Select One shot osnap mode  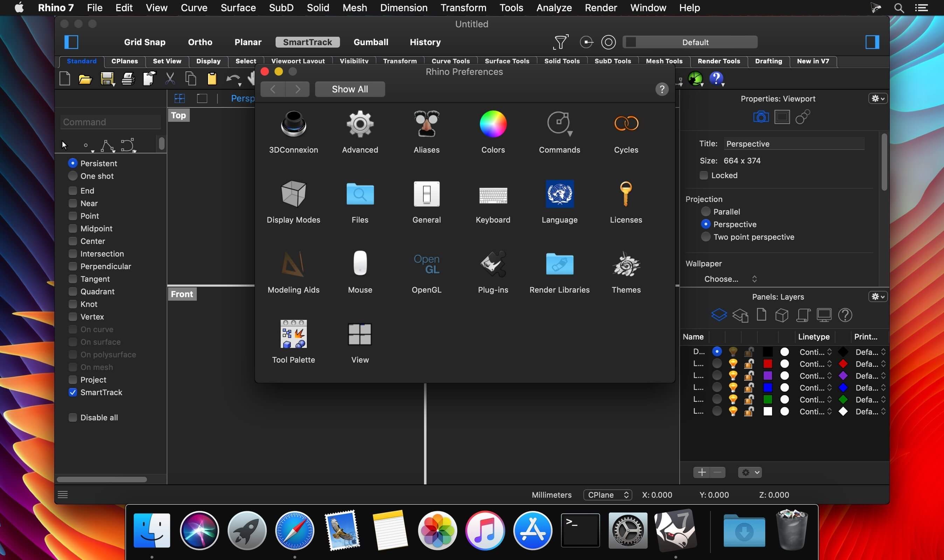click(x=72, y=176)
